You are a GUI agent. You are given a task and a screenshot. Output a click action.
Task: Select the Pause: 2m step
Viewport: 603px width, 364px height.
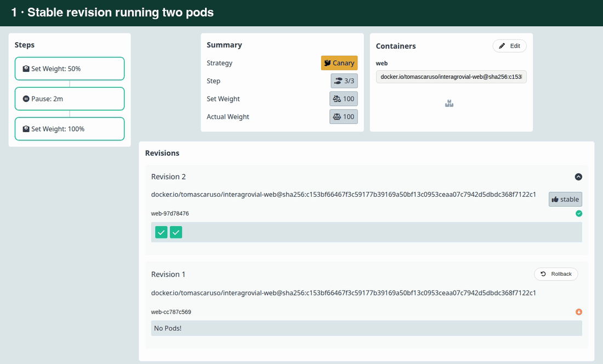(x=70, y=99)
